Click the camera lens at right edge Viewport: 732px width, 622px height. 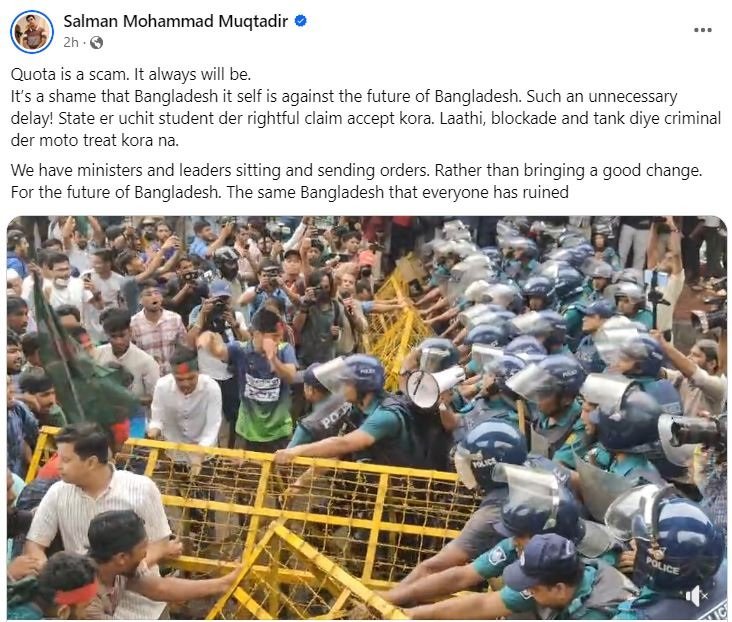tap(690, 430)
